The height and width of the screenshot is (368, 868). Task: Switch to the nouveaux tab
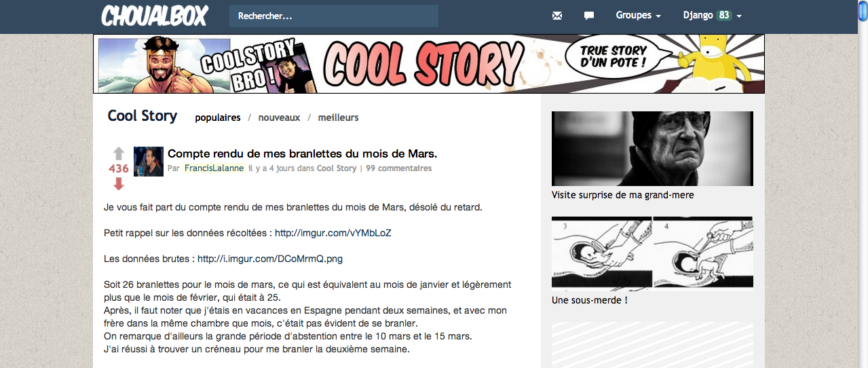point(279,117)
